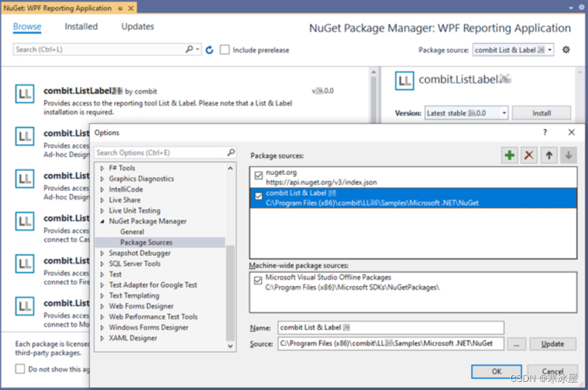Select Web Performance Test Tools item
Image resolution: width=588 pixels, height=390 pixels.
[x=153, y=317]
